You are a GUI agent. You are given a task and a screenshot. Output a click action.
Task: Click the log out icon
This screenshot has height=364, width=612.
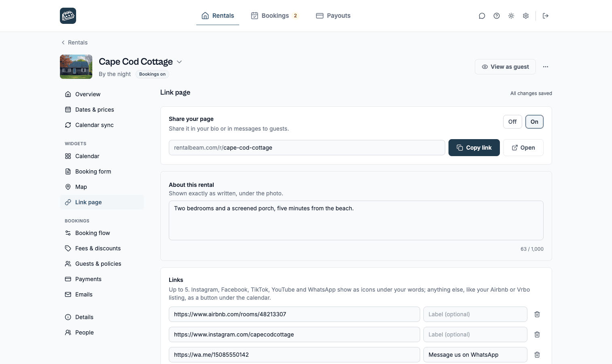(546, 16)
